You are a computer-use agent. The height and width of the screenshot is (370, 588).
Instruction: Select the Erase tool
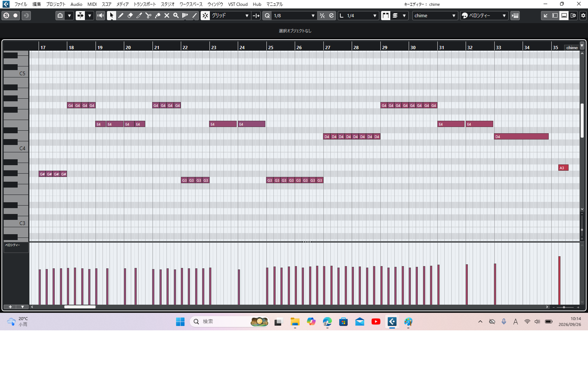[x=130, y=15]
